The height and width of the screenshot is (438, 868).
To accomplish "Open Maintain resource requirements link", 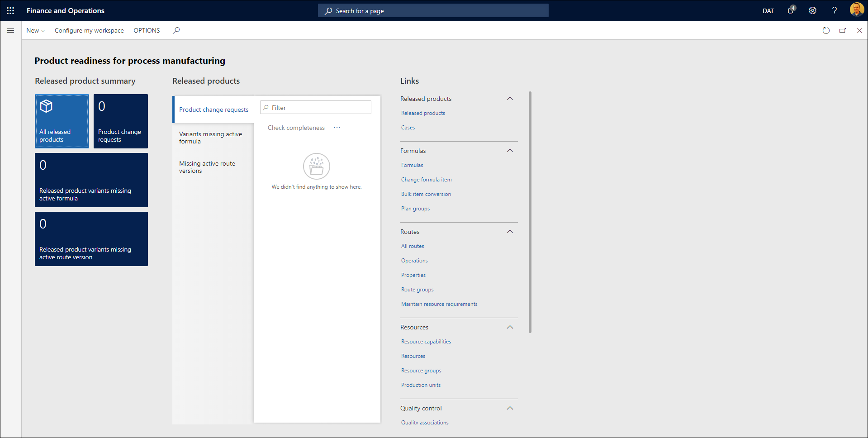I will point(439,304).
